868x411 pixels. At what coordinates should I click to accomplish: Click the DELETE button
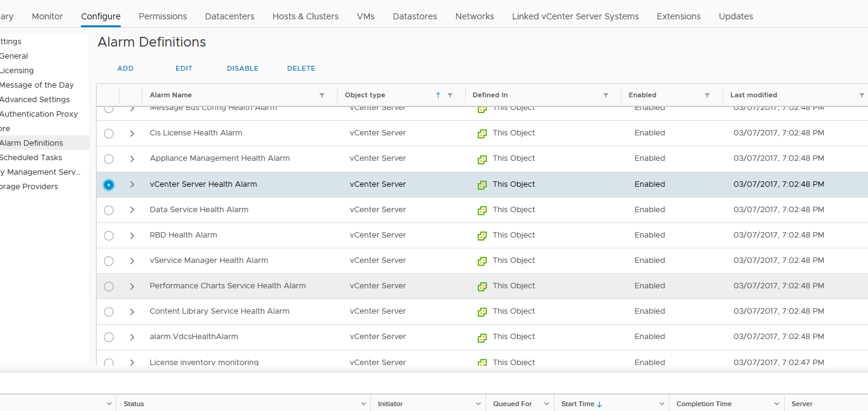301,68
